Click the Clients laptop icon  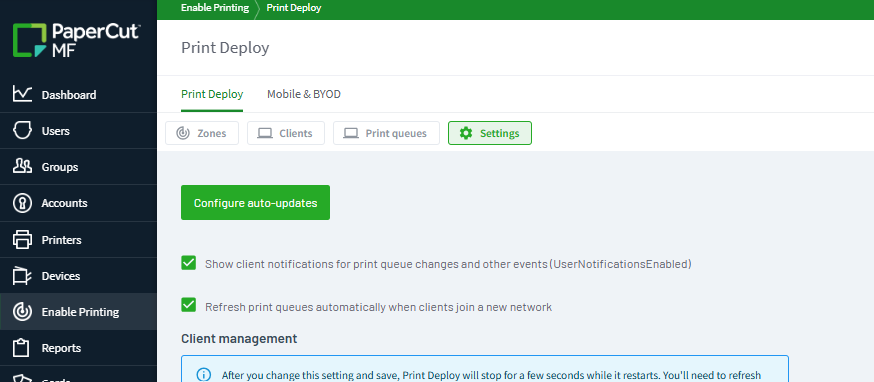[x=265, y=133]
